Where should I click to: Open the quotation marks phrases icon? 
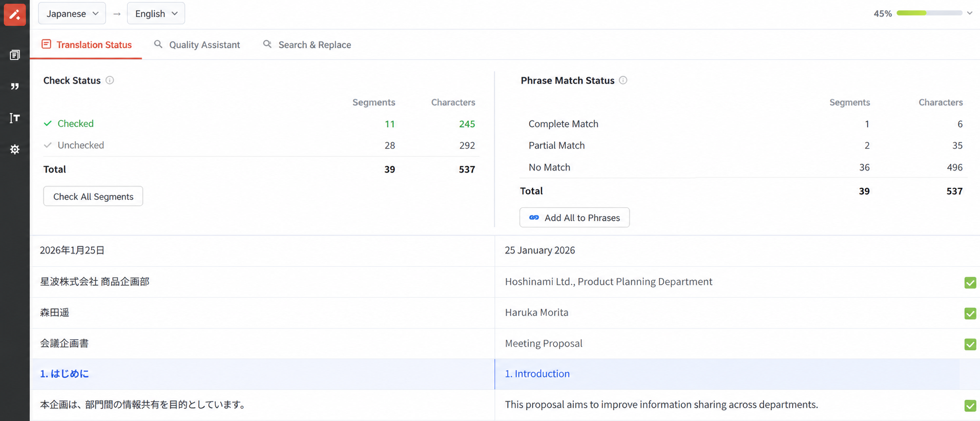(x=15, y=87)
